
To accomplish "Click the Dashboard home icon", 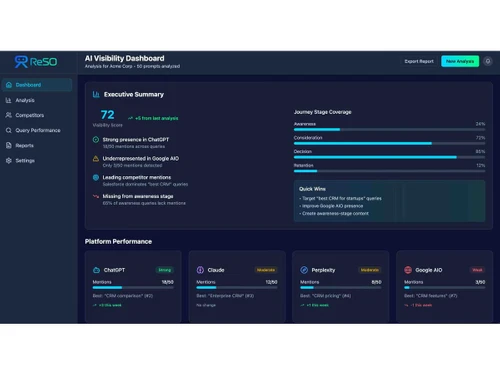I will click(9, 85).
